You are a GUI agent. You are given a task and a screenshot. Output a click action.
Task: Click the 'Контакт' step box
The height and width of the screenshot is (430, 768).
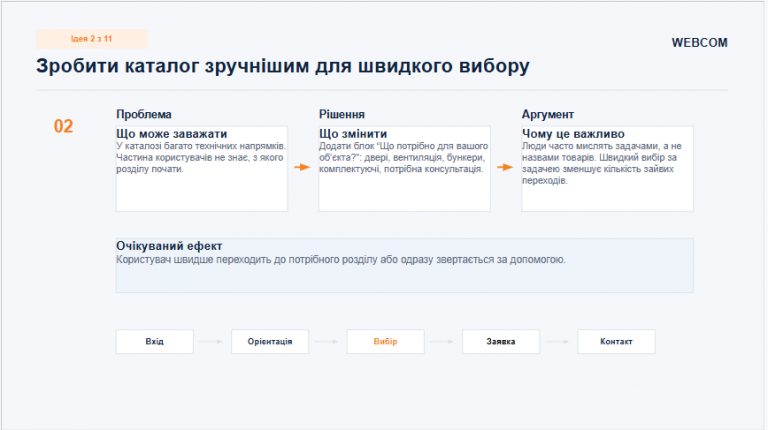[x=616, y=341]
